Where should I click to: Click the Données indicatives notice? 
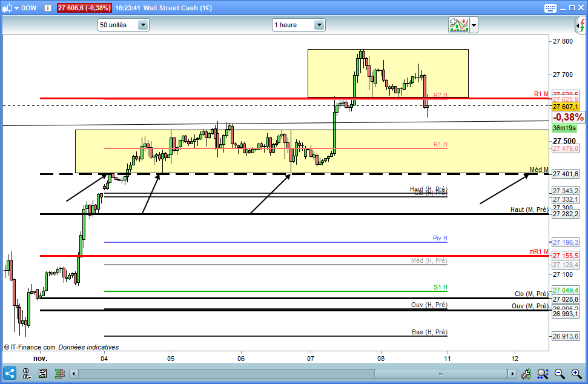(88, 347)
